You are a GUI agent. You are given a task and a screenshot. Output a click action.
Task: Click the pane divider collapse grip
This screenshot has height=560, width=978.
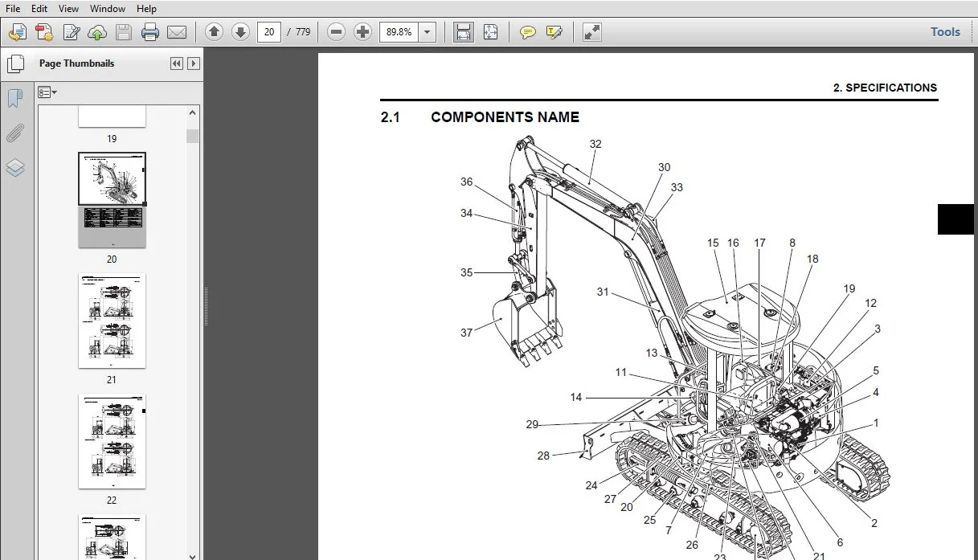[x=206, y=305]
